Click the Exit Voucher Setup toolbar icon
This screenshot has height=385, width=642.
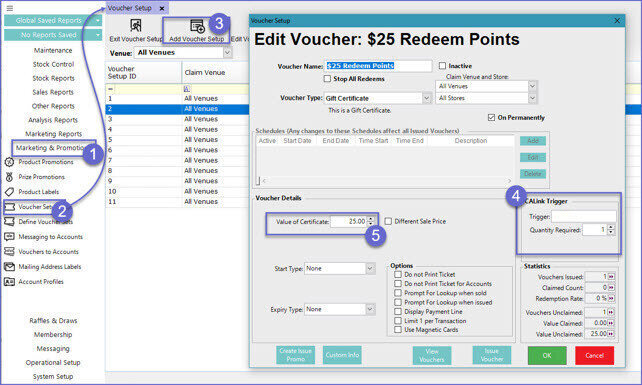(136, 25)
